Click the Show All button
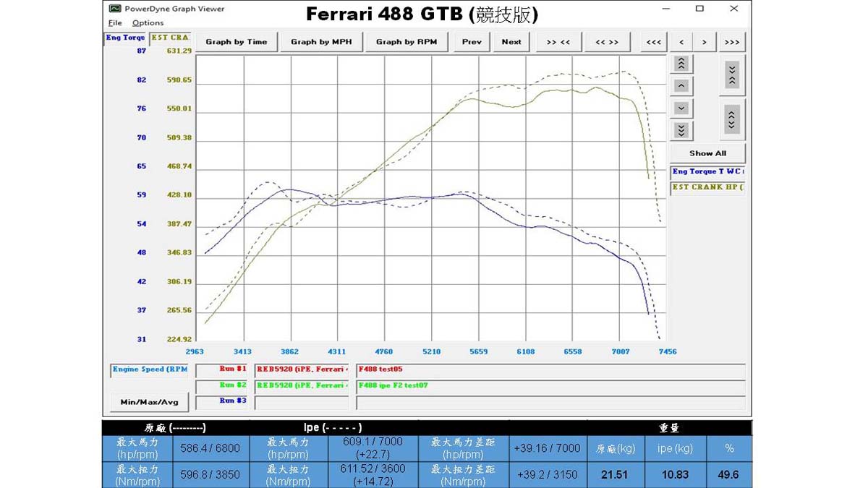 point(707,153)
